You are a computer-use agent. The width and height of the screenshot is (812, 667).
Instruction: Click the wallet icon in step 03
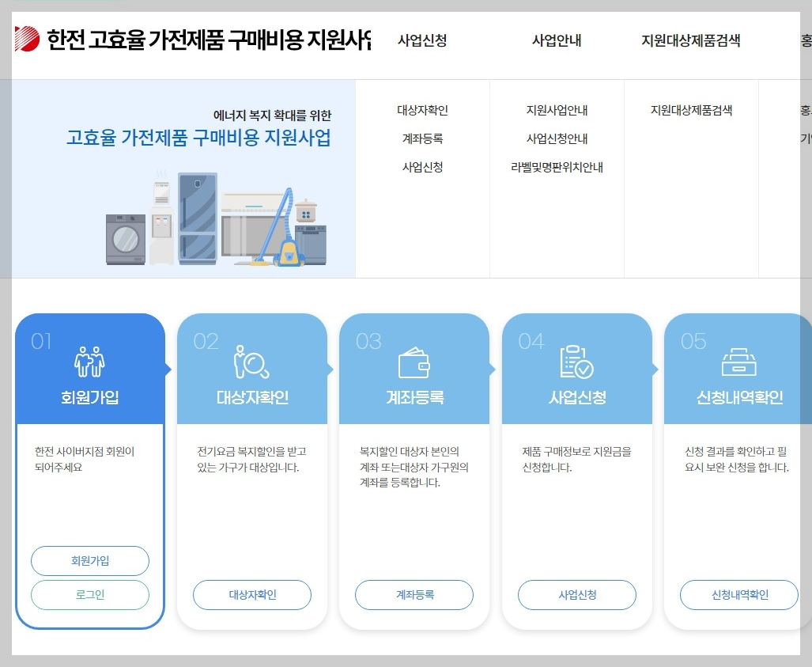[414, 362]
